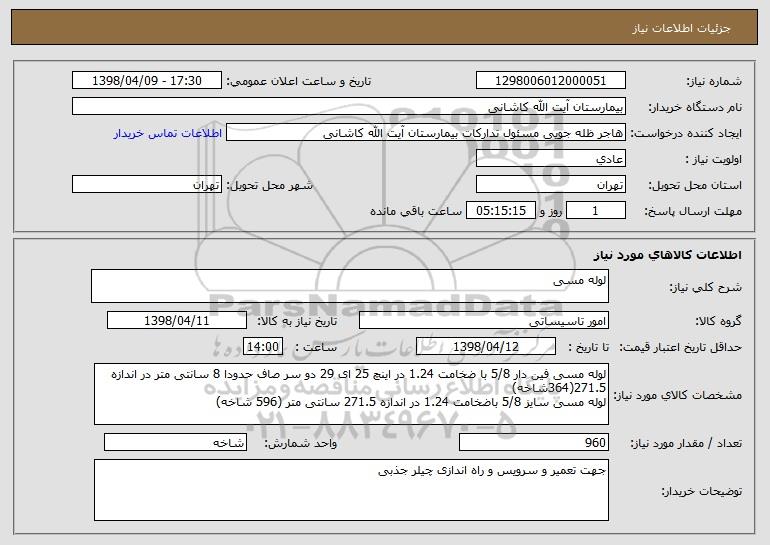The width and height of the screenshot is (770, 545).
Task: Click the label توضیحات خریدار
Action: click(701, 491)
